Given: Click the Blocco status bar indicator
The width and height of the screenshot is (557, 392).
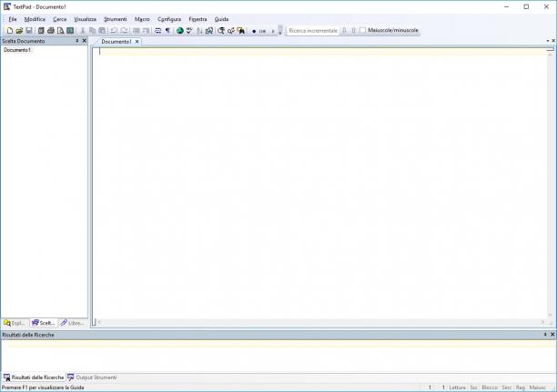Looking at the screenshot, I should pos(490,387).
